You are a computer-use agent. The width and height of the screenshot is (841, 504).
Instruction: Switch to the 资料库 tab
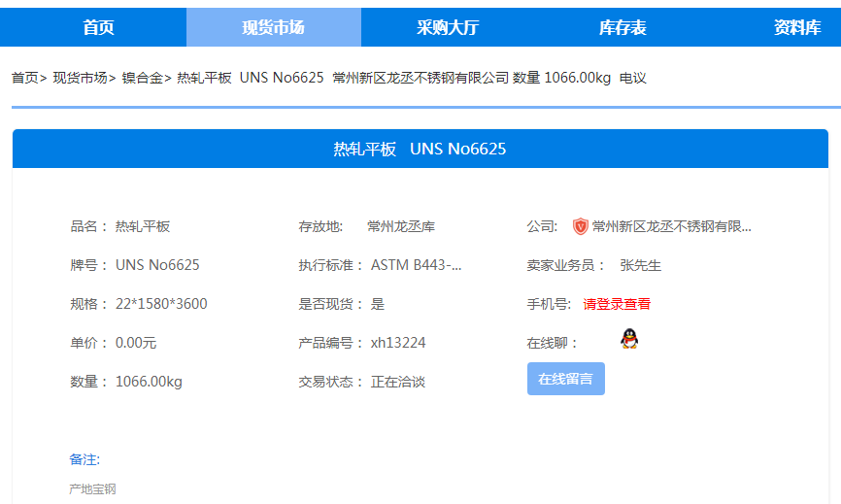click(x=796, y=27)
